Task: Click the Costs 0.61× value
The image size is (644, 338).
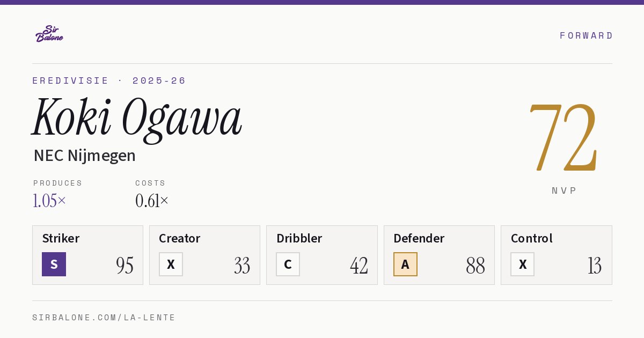Action: (x=152, y=201)
